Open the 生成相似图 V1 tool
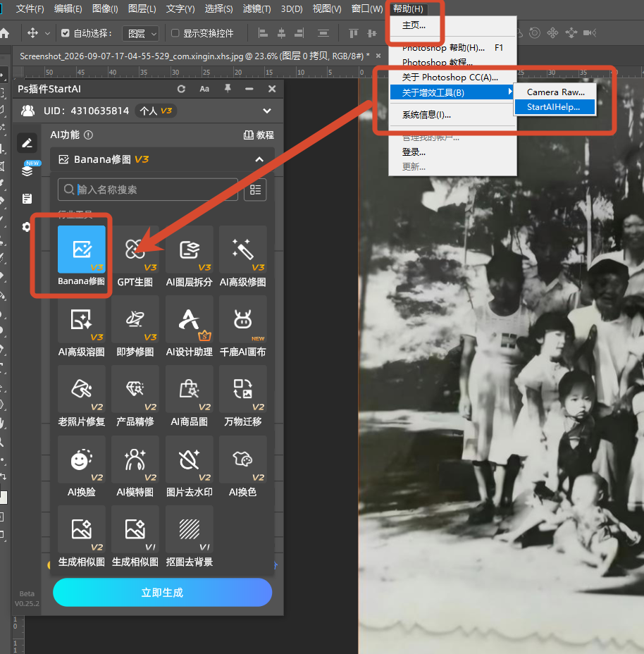The height and width of the screenshot is (654, 644). (x=135, y=536)
